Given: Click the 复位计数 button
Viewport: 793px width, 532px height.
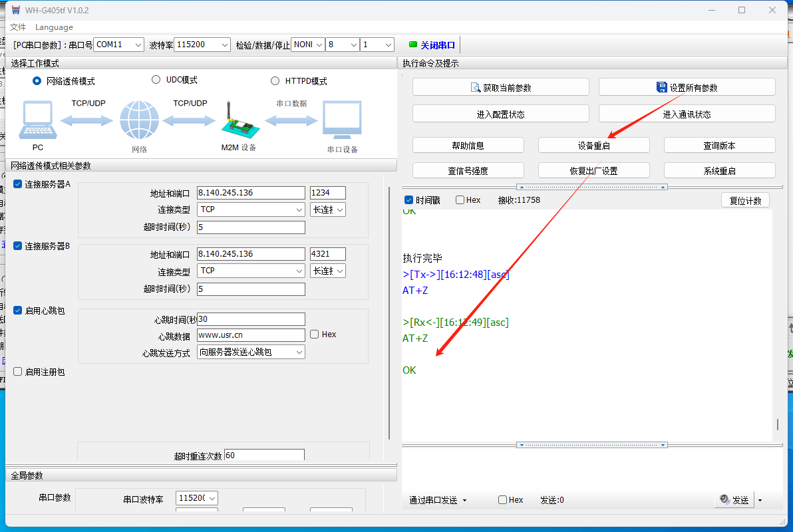Looking at the screenshot, I should click(x=745, y=200).
